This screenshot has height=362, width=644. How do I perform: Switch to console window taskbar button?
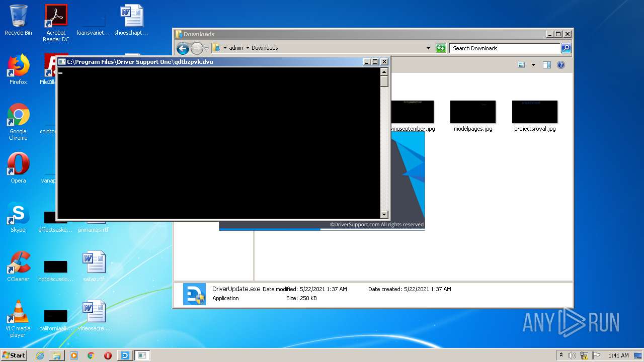(x=142, y=355)
